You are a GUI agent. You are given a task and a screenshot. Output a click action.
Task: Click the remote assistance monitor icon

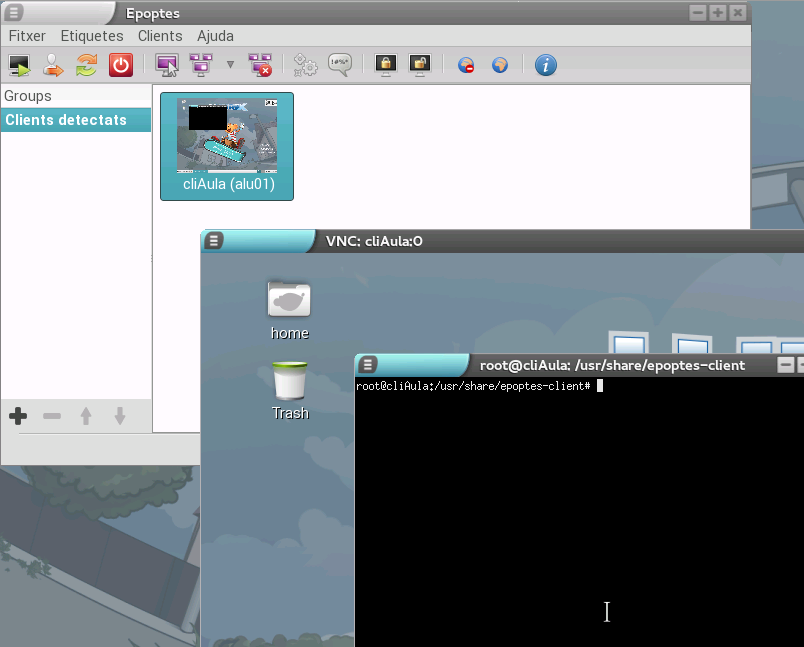pyautogui.click(x=167, y=66)
